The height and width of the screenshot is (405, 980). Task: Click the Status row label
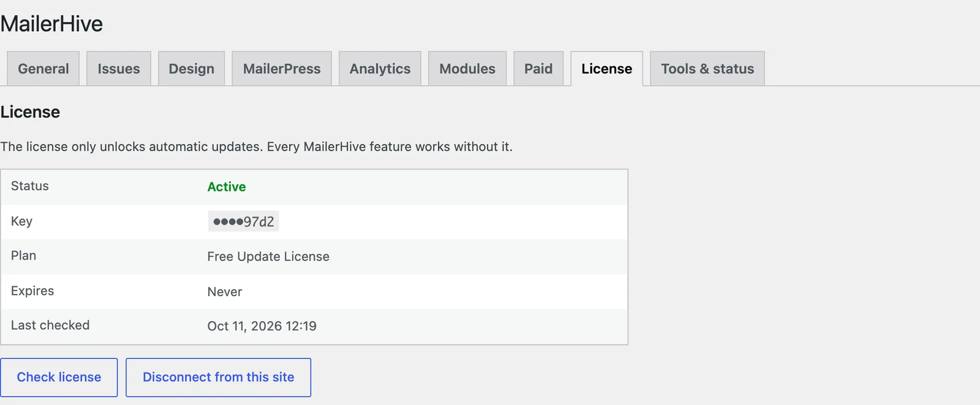30,186
